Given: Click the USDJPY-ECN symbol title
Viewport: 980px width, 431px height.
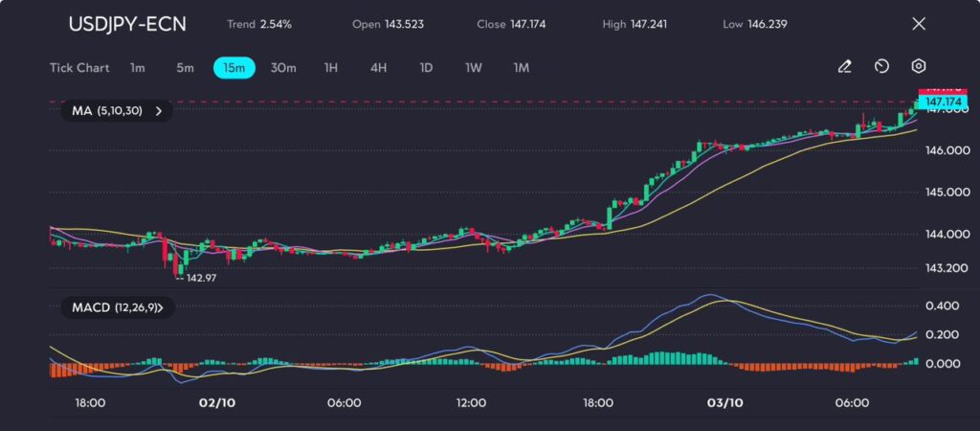Looking at the screenshot, I should pos(127,24).
